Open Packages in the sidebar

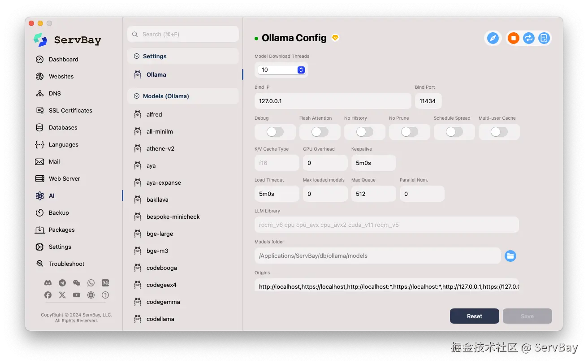tap(61, 230)
